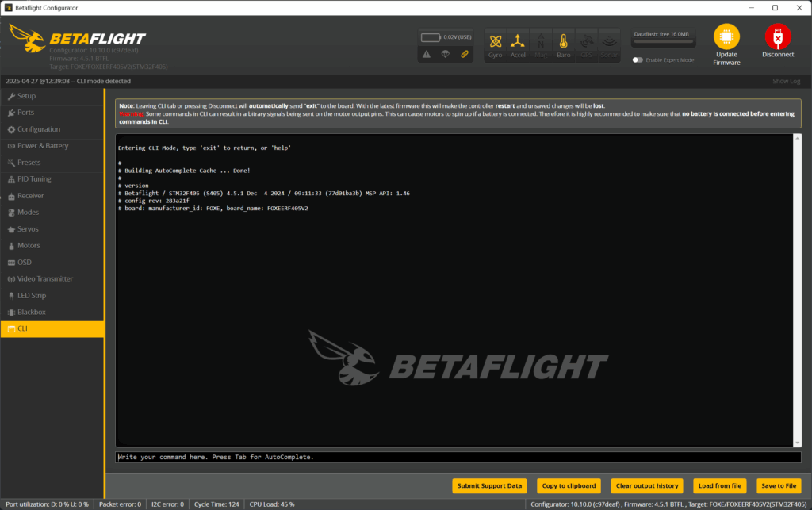Click the CLI output scrollbar up arrow
This screenshot has width=812, height=510.
pos(798,138)
